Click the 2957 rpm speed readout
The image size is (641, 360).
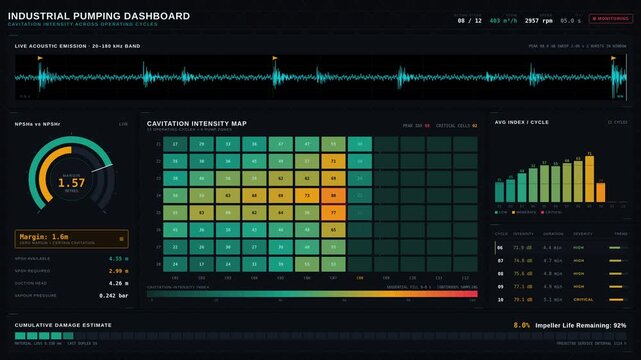539,20
